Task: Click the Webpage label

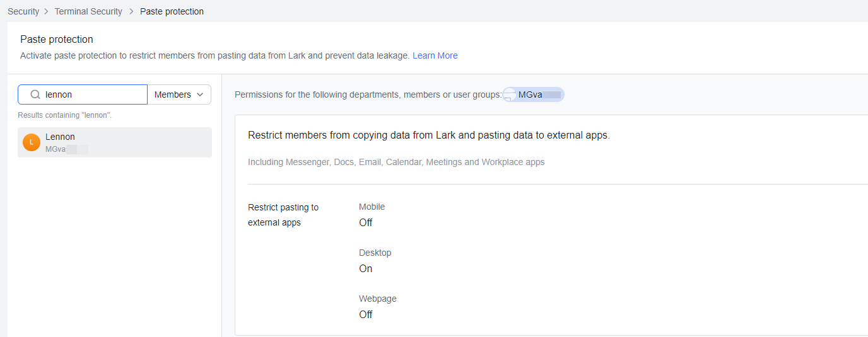Action: (x=377, y=299)
